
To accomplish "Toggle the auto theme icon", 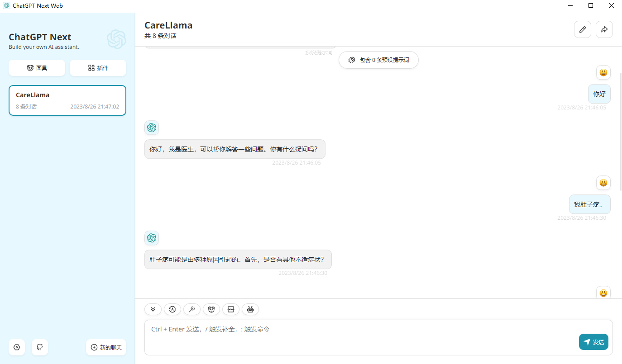I will click(x=172, y=309).
